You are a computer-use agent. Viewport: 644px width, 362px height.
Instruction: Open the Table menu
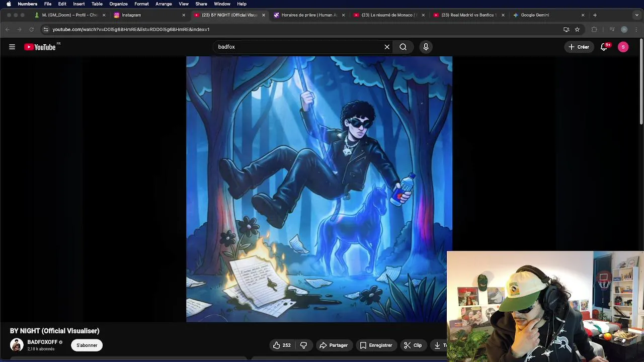click(x=97, y=4)
